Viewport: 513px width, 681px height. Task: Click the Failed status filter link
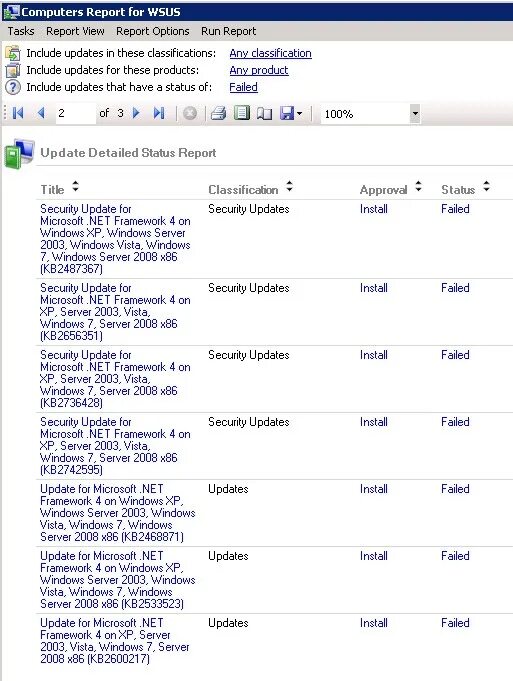coord(243,87)
